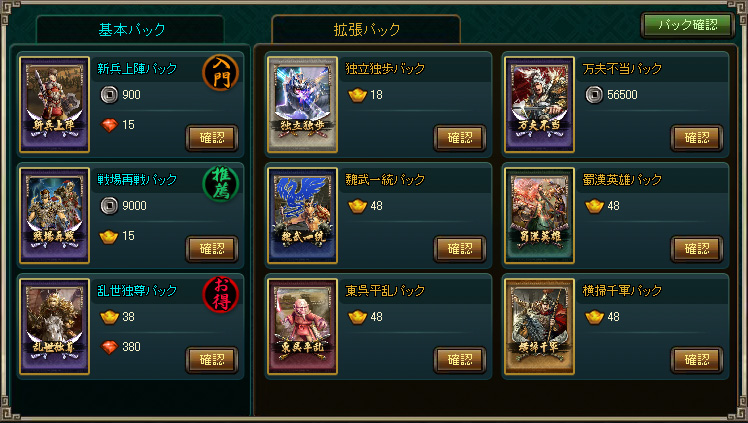Click 確認 for 新兵上陣パック

[x=212, y=138]
